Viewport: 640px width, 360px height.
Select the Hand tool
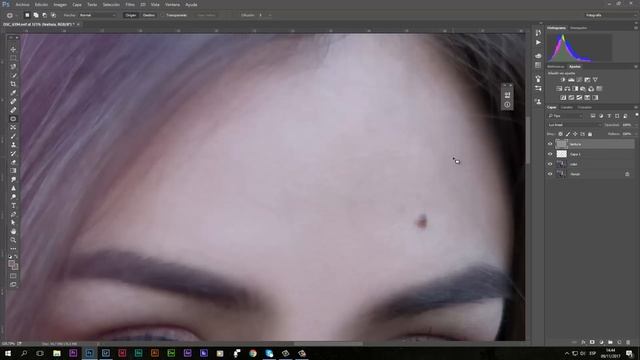pos(13,231)
